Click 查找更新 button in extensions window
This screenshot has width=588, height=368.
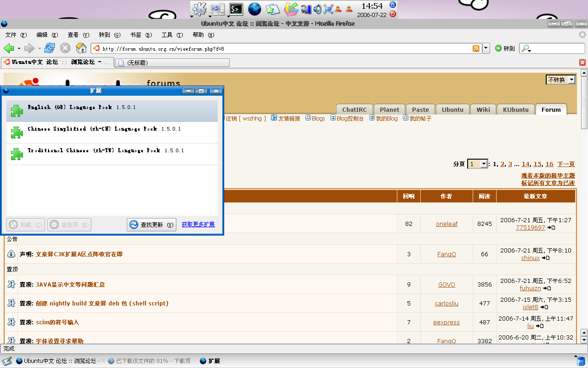(152, 224)
